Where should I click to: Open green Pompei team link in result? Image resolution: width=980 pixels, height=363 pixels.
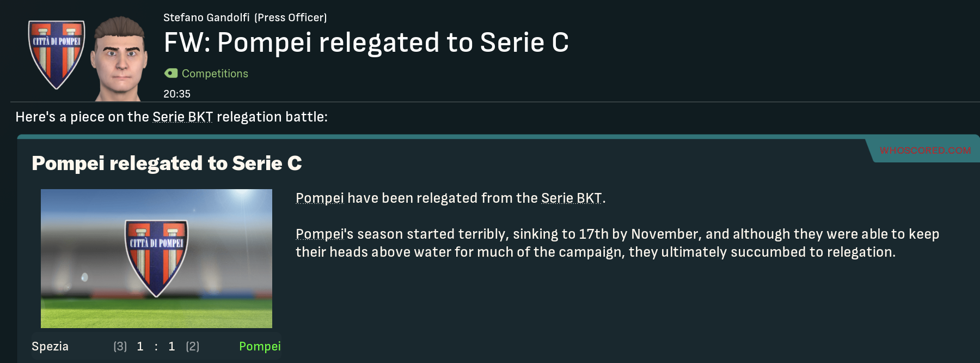click(x=260, y=347)
